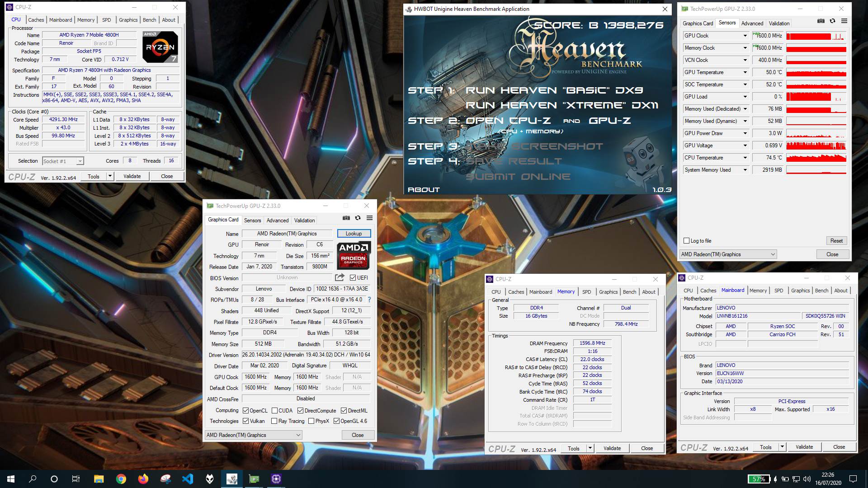Open the foobar2000 taskbar icon
This screenshot has height=488, width=868.
(210, 479)
